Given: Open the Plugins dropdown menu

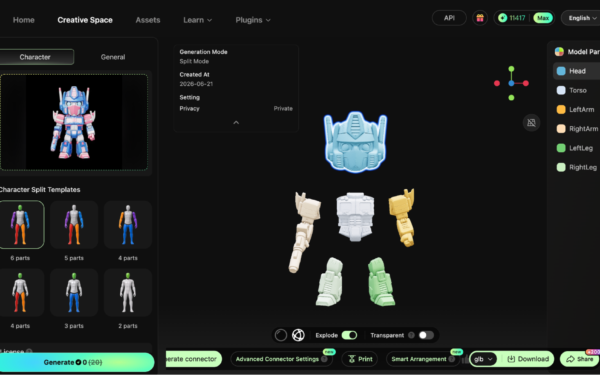Looking at the screenshot, I should (253, 20).
